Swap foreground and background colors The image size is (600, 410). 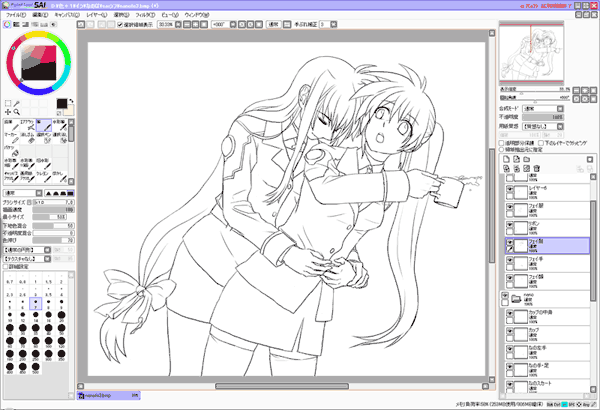point(71,101)
